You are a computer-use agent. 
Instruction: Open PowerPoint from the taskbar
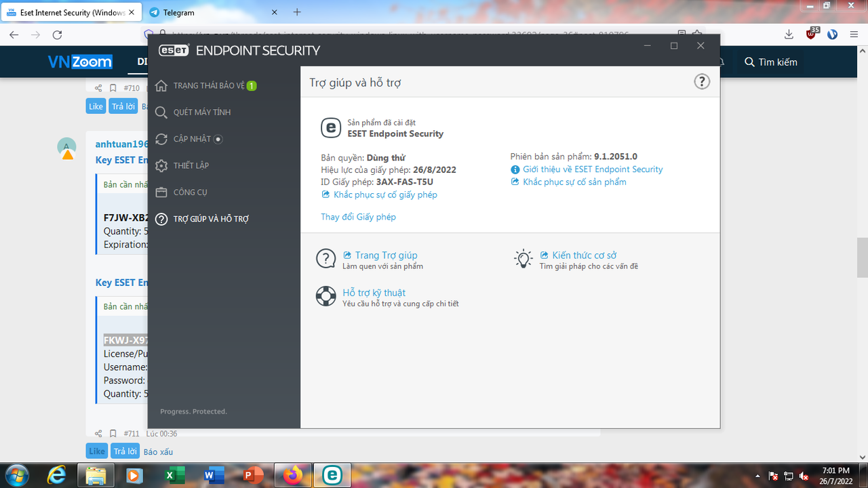click(252, 475)
